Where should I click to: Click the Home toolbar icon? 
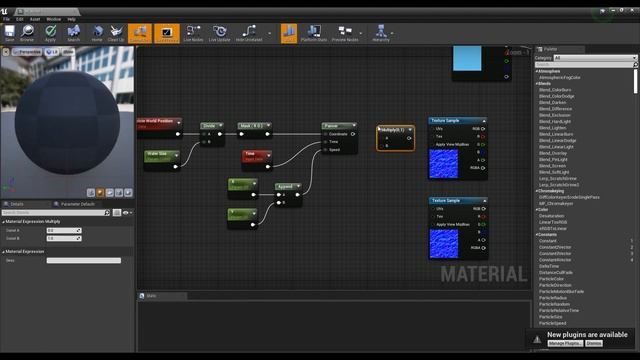(97, 33)
